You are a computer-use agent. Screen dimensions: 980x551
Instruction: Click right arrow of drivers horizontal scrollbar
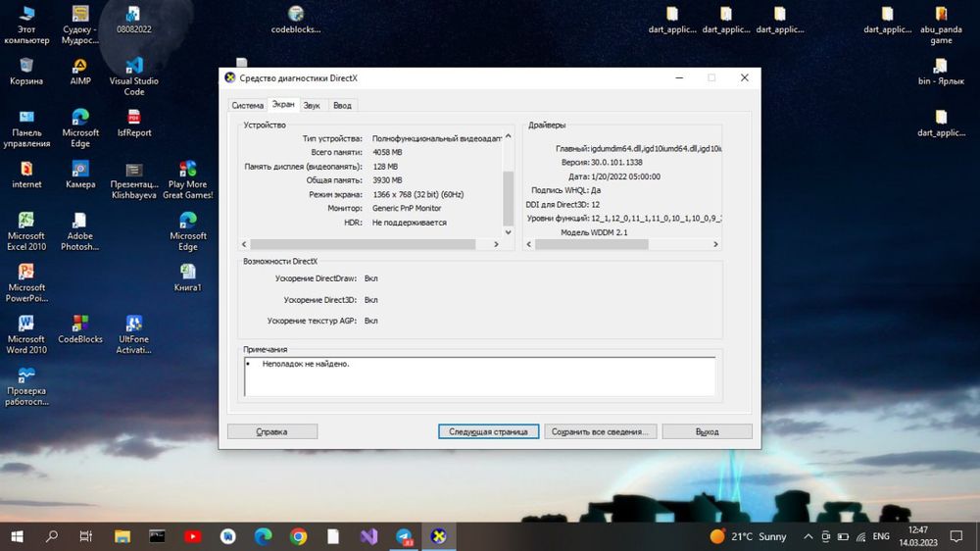click(x=715, y=244)
